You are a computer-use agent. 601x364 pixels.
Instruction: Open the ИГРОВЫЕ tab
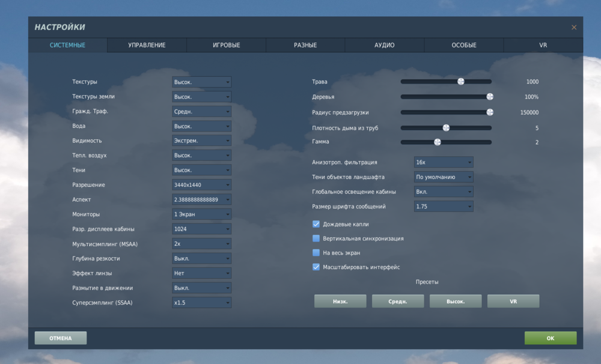(x=226, y=45)
